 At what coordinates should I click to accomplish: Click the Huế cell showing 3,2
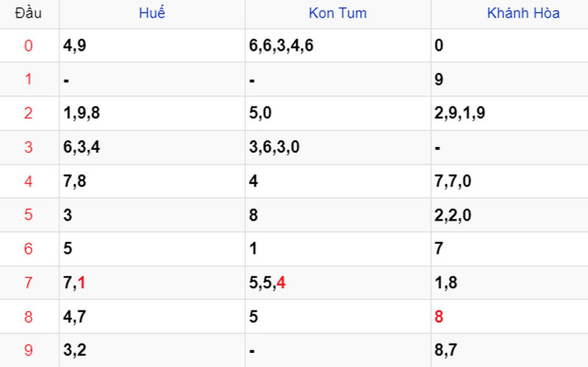(76, 351)
